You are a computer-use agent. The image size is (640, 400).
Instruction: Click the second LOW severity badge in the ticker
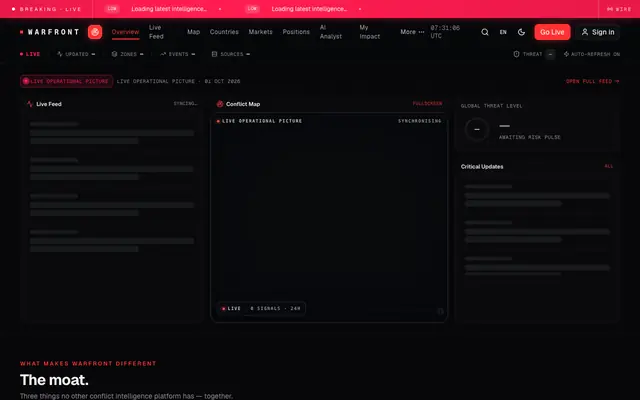252,9
